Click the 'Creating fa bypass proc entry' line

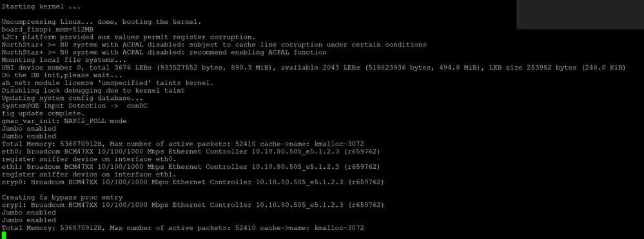point(62,197)
